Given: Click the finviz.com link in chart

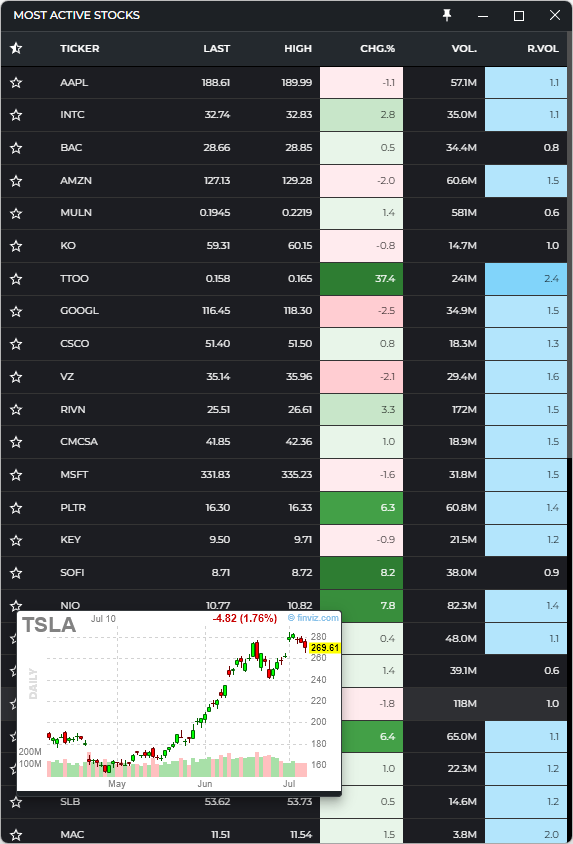Looking at the screenshot, I should pos(314,618).
